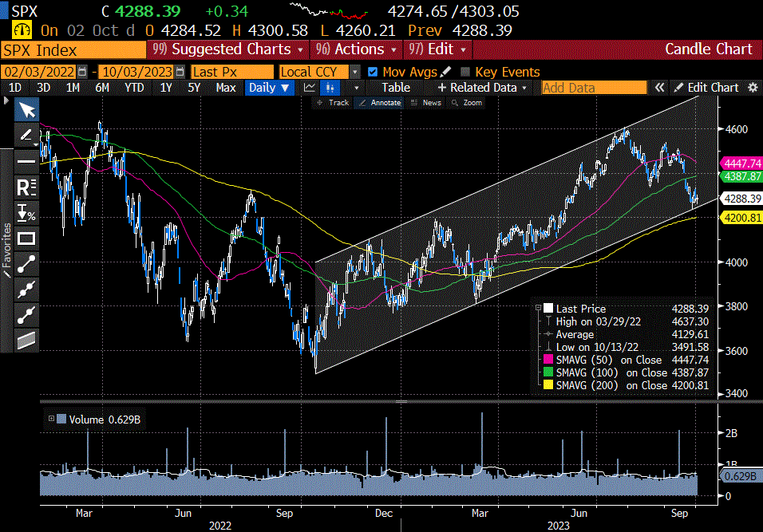763x532 pixels.
Task: Select the 1D range tab
Action: pos(15,88)
